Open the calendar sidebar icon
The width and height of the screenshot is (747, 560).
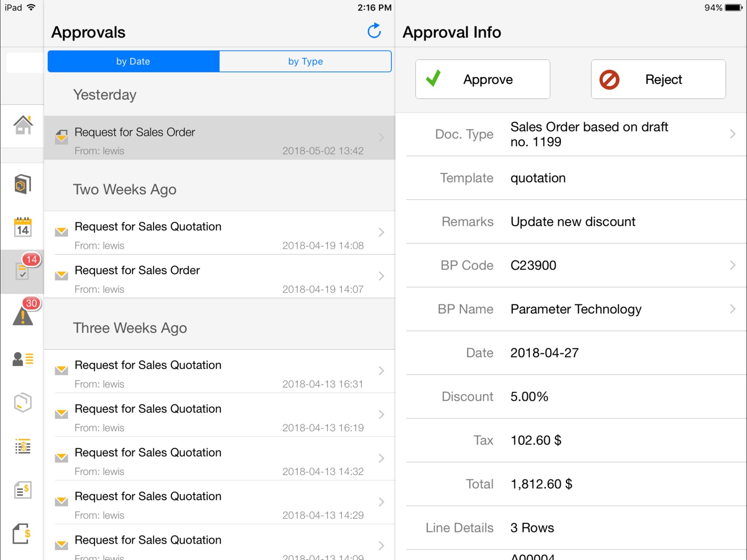coord(22,227)
